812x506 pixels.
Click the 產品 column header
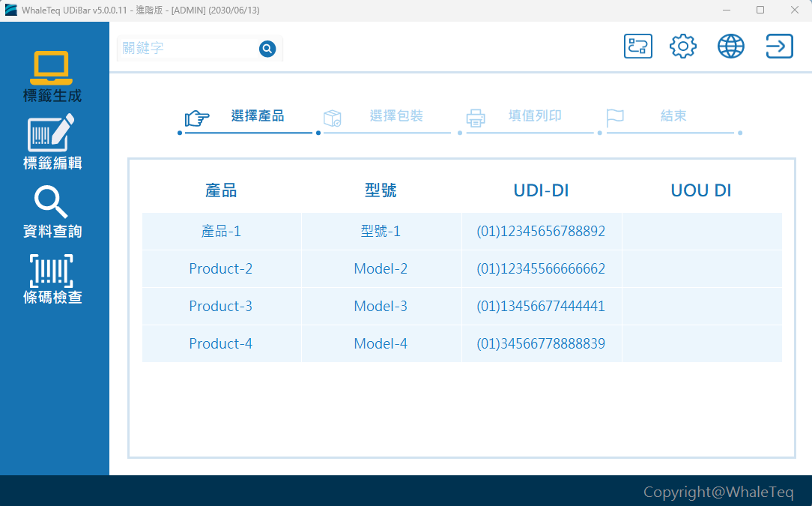221,191
